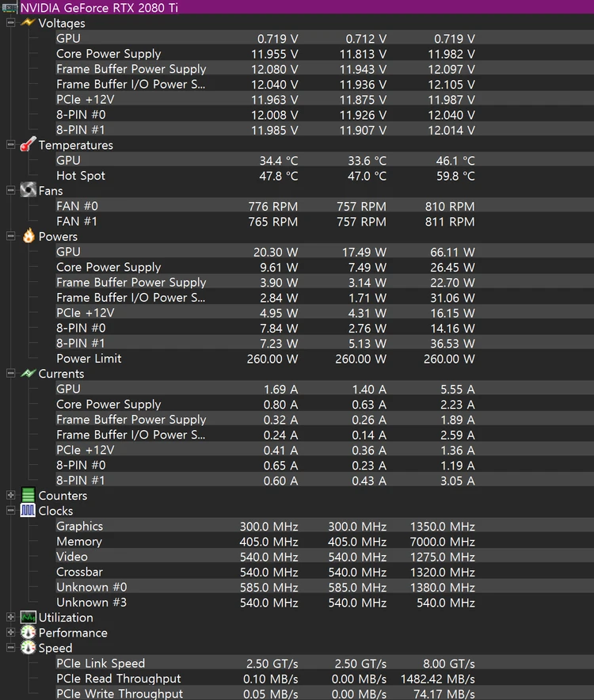
Task: Click the 59.8 °C Hot Spot maximum
Action: click(455, 176)
